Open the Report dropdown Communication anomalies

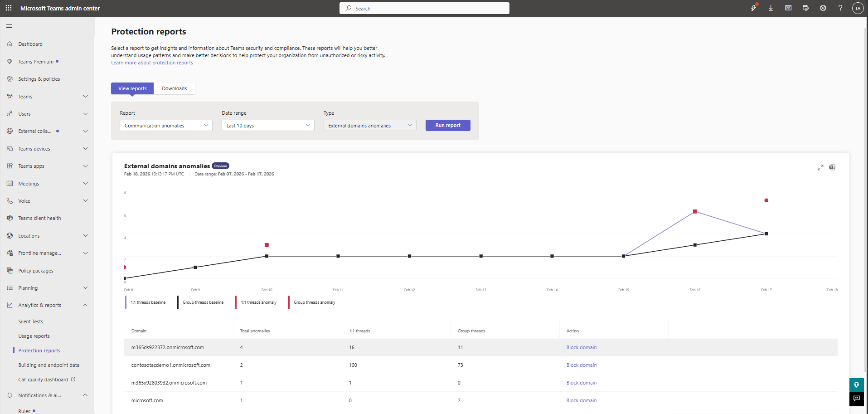pyautogui.click(x=166, y=126)
